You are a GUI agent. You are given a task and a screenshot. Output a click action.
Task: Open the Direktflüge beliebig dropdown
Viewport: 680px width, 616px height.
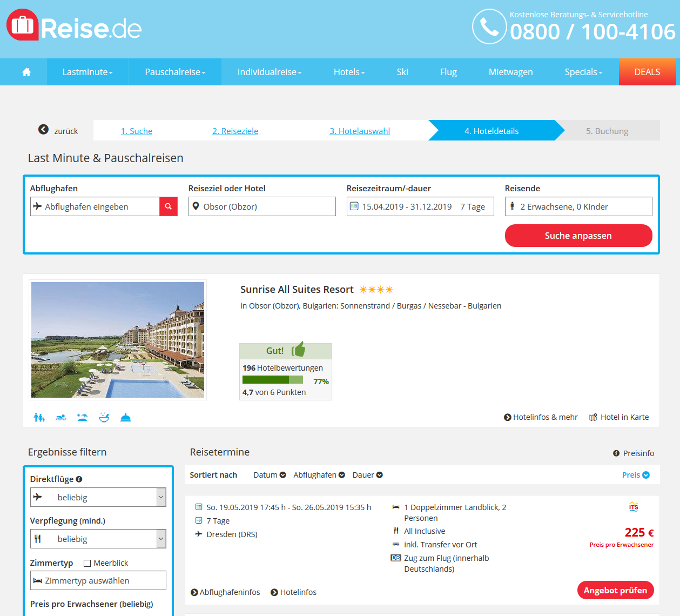pos(98,497)
